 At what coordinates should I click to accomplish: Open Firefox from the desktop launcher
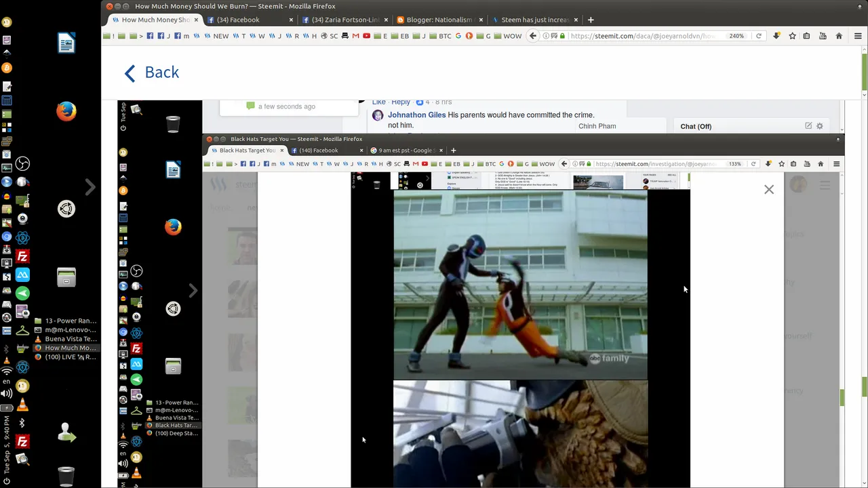tap(66, 110)
